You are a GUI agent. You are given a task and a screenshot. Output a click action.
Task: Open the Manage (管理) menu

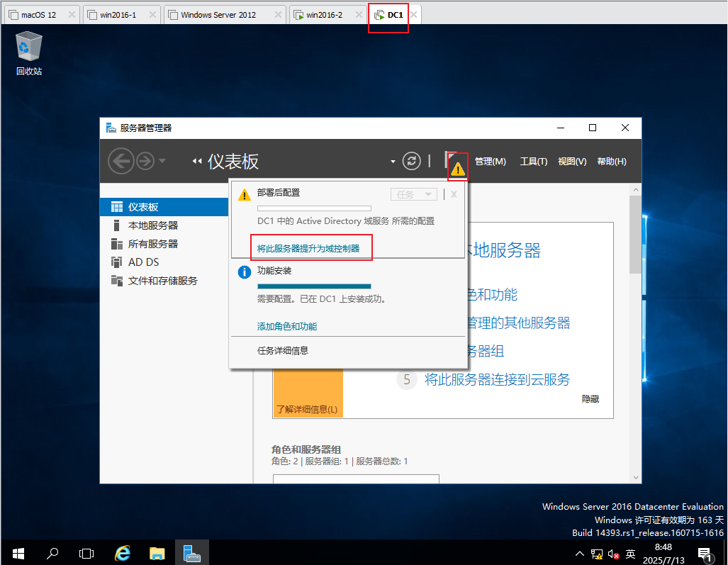pyautogui.click(x=491, y=162)
